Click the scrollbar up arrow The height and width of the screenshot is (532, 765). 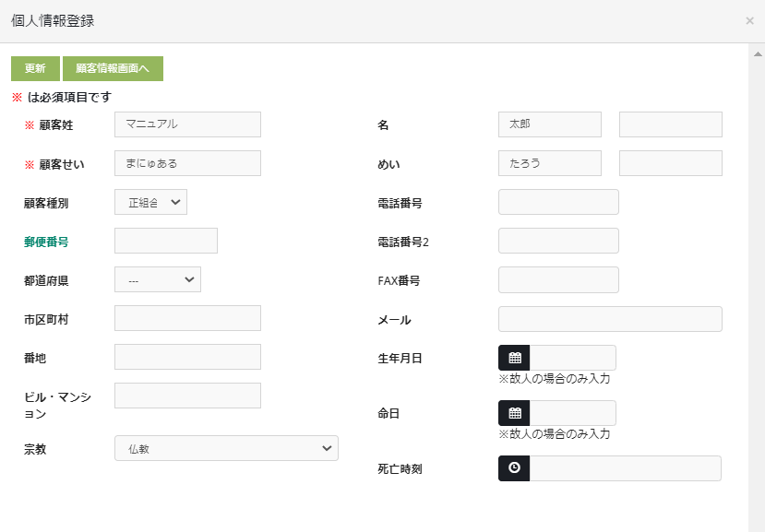coord(756,53)
